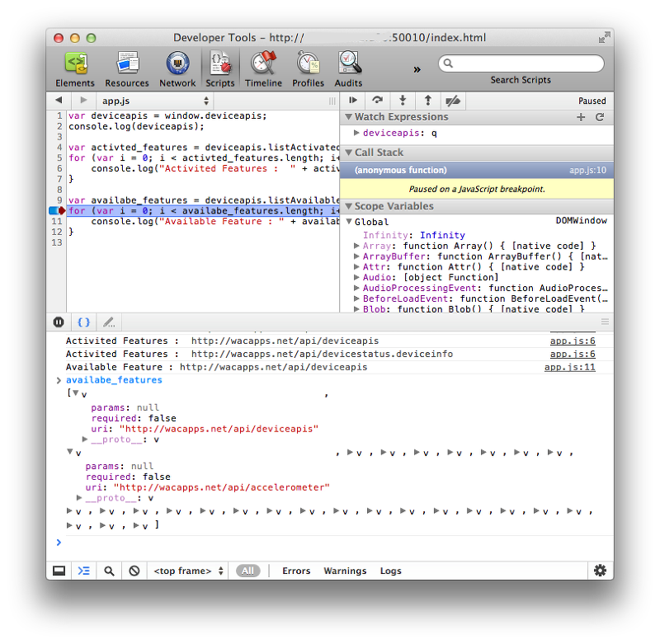The image size is (660, 644).
Task: Open the settings gear
Action: pyautogui.click(x=601, y=571)
